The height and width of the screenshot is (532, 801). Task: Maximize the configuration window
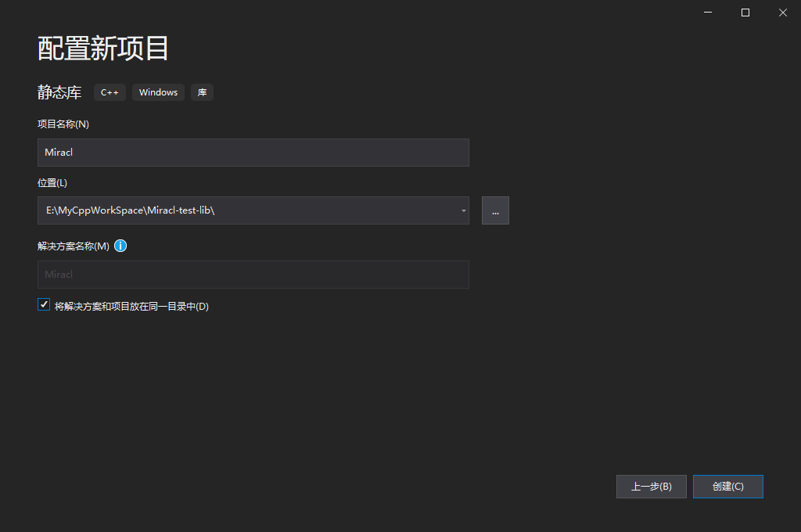745,13
